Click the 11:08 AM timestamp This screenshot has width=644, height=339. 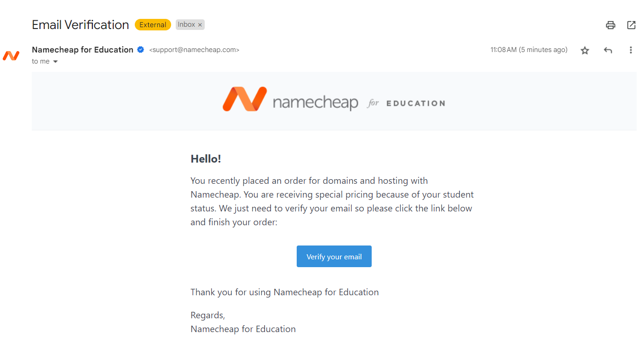pos(529,50)
